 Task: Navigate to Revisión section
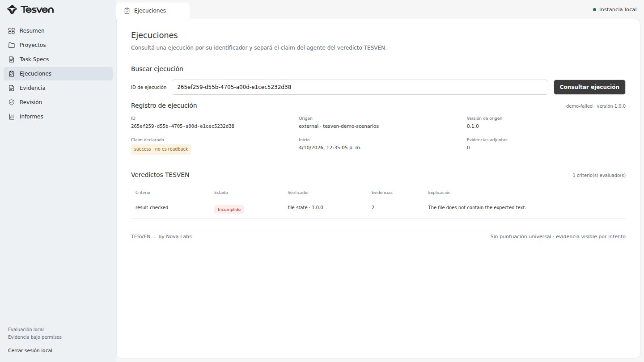(58, 102)
